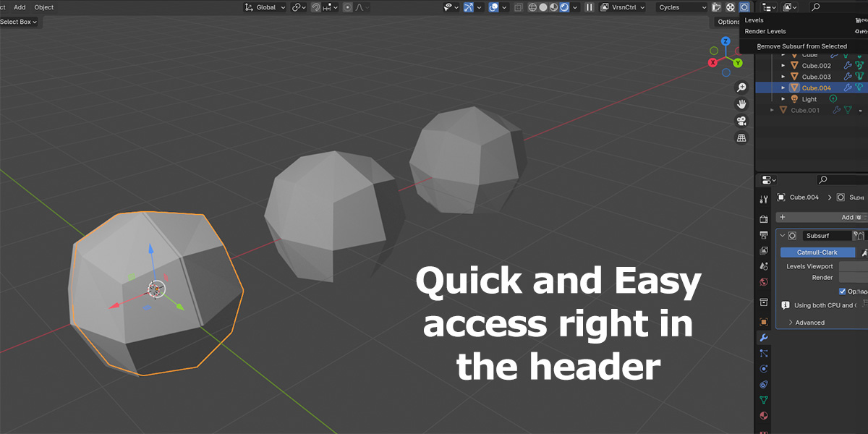
Task: Click Remove Subsurf from Selected
Action: 801,46
